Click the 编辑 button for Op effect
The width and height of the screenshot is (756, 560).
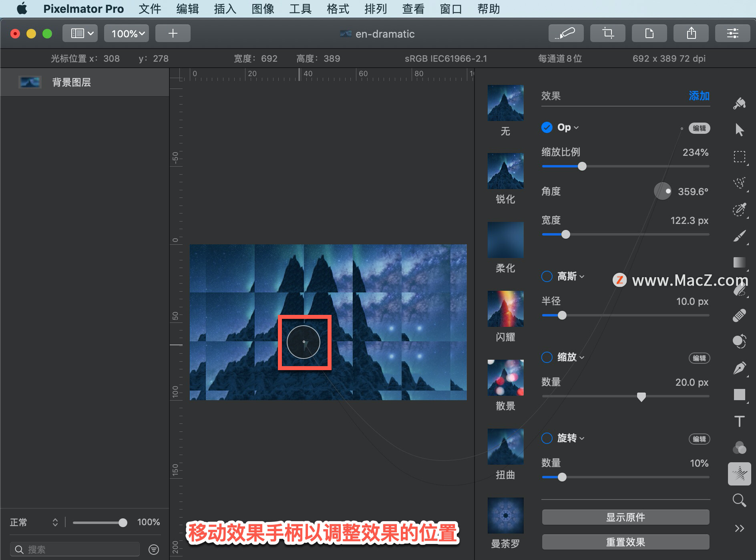[699, 128]
